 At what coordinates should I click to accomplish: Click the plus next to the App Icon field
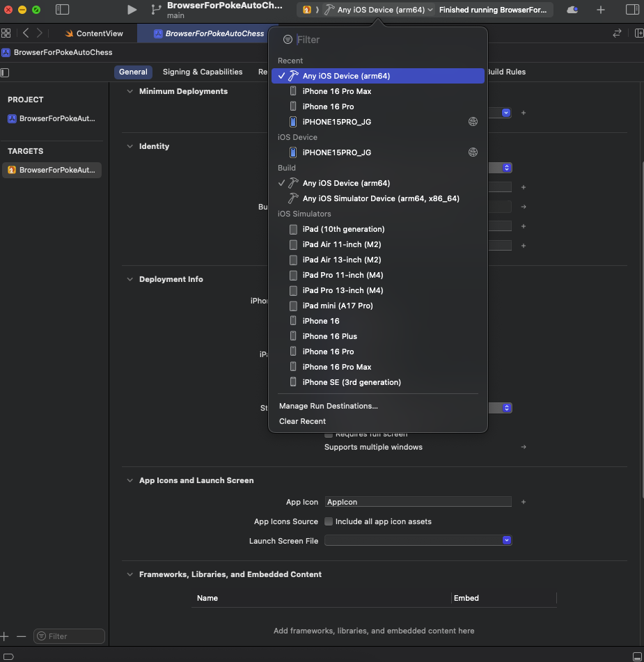click(x=524, y=502)
